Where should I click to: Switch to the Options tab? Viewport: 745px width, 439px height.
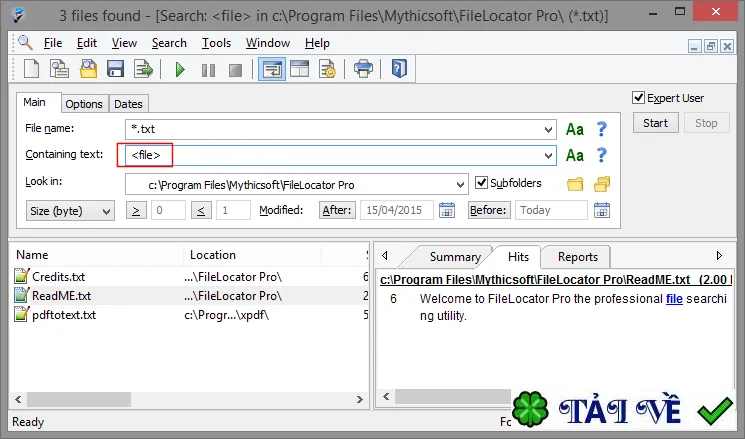[84, 104]
